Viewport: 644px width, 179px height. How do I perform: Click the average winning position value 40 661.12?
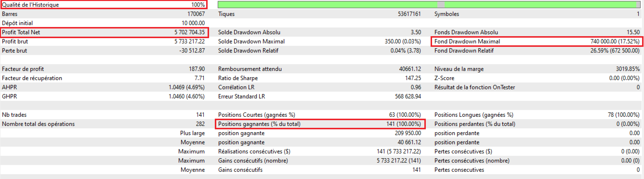pyautogui.click(x=409, y=142)
